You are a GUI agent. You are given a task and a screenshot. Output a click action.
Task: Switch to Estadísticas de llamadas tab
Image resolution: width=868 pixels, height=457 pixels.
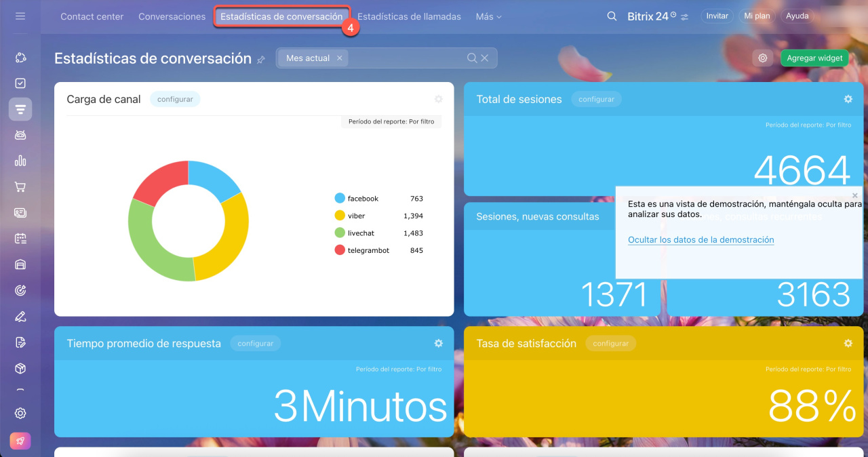[409, 16]
